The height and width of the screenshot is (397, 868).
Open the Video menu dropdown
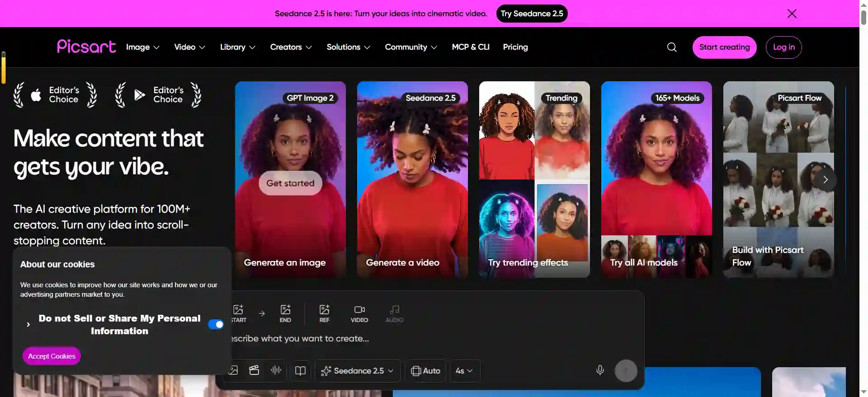pos(190,47)
